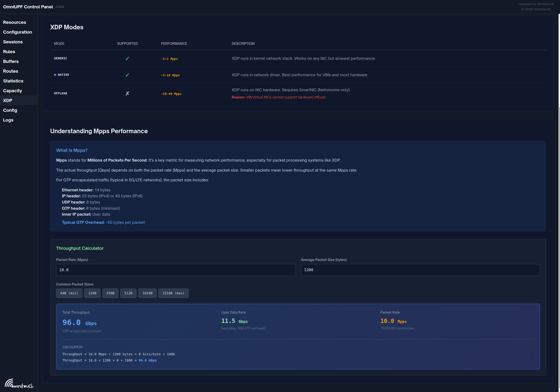560x392 pixels.
Task: Focus the Packet Rate (Mpps) input field
Action: 176,270
